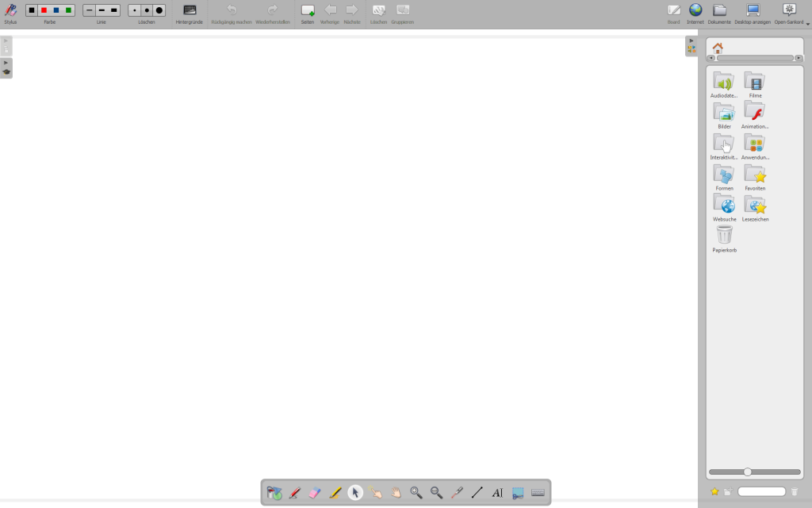Select the red pen tool

pos(294,493)
